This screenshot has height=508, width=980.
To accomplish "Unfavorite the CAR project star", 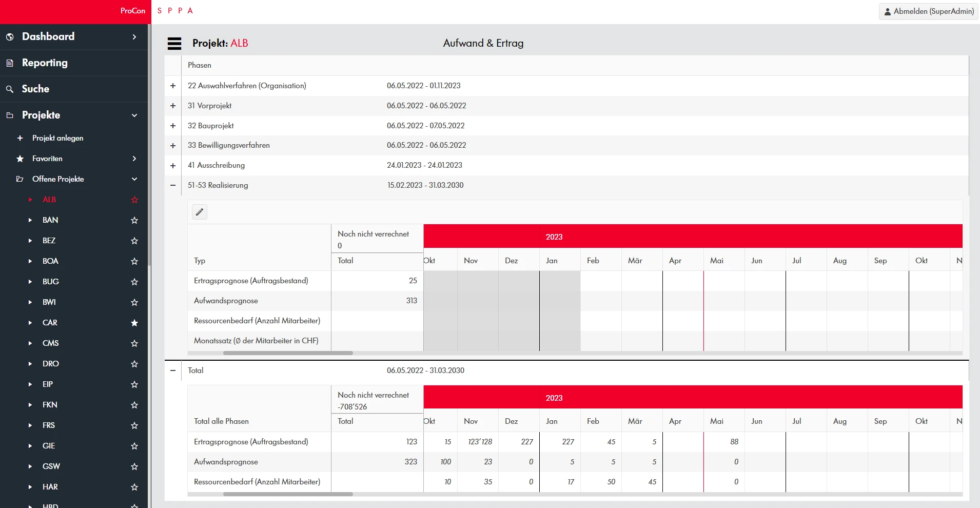I will coord(134,323).
